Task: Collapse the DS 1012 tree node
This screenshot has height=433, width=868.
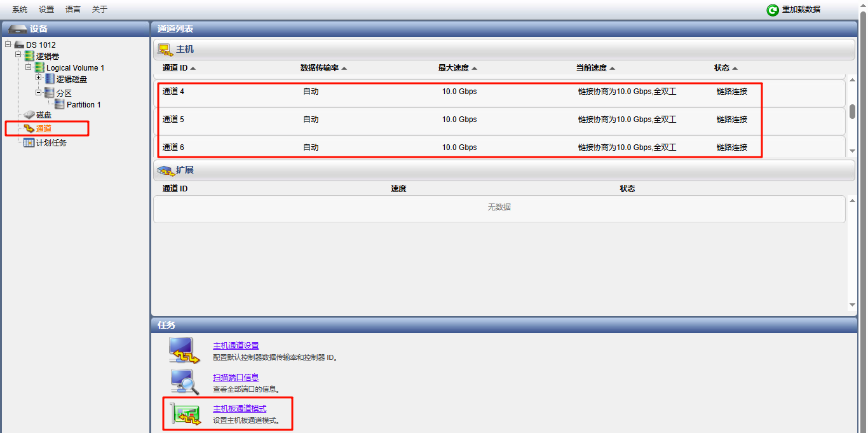Action: (8, 44)
